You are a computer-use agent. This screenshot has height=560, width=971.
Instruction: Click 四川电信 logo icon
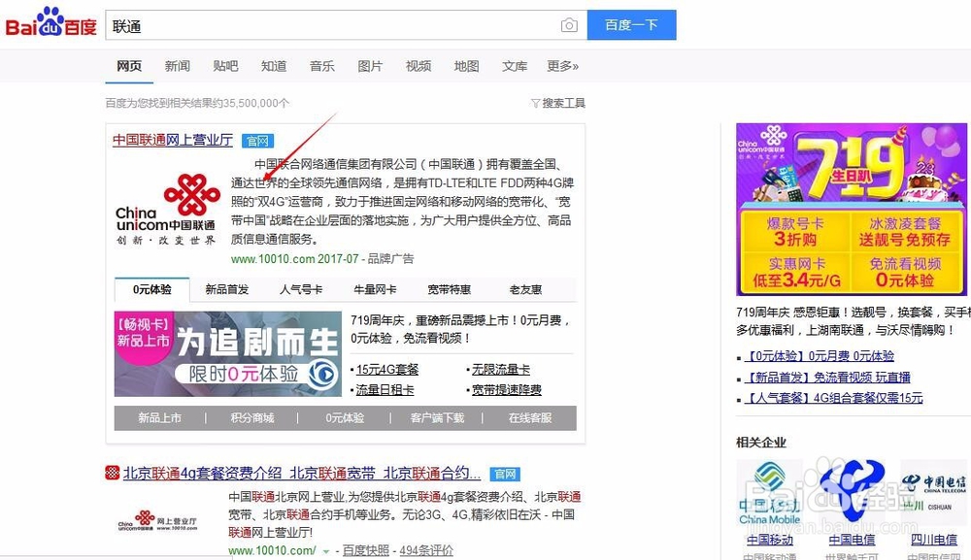[934, 493]
